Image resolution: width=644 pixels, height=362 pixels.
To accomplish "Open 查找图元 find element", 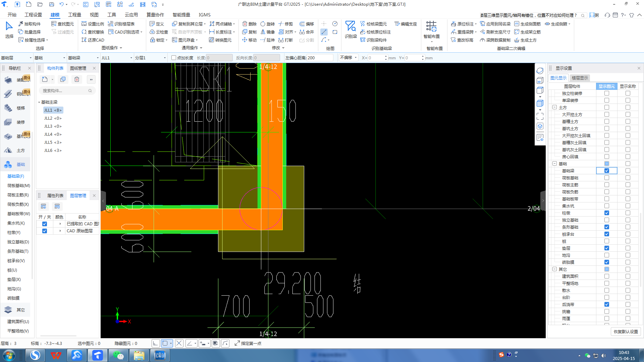I will [63, 24].
